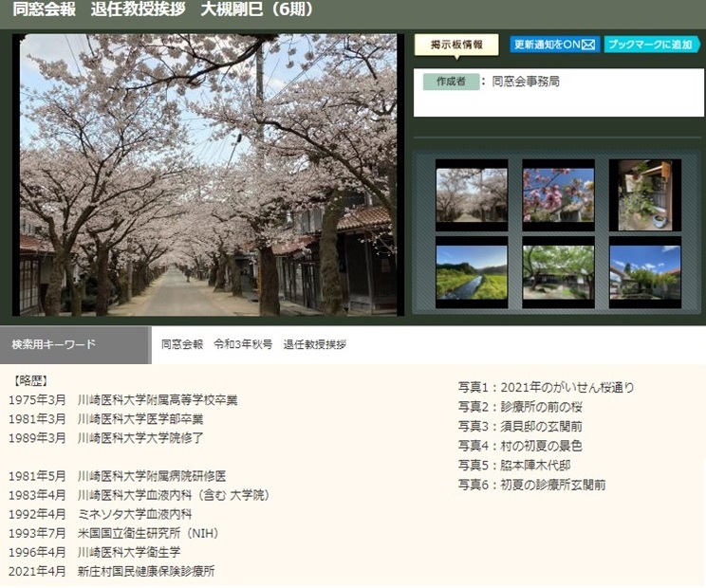Click caption 写真2：診療所の前の桜
Screen dimensions: 706x588
tap(520, 407)
